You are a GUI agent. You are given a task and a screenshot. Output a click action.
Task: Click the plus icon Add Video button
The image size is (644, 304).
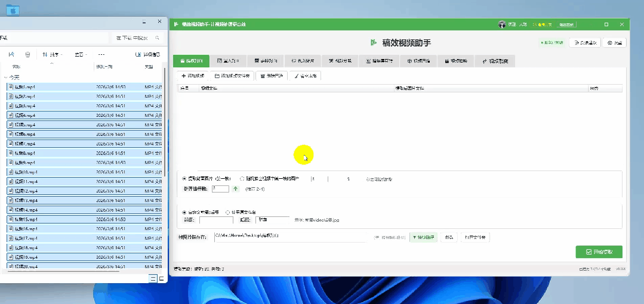point(192,76)
